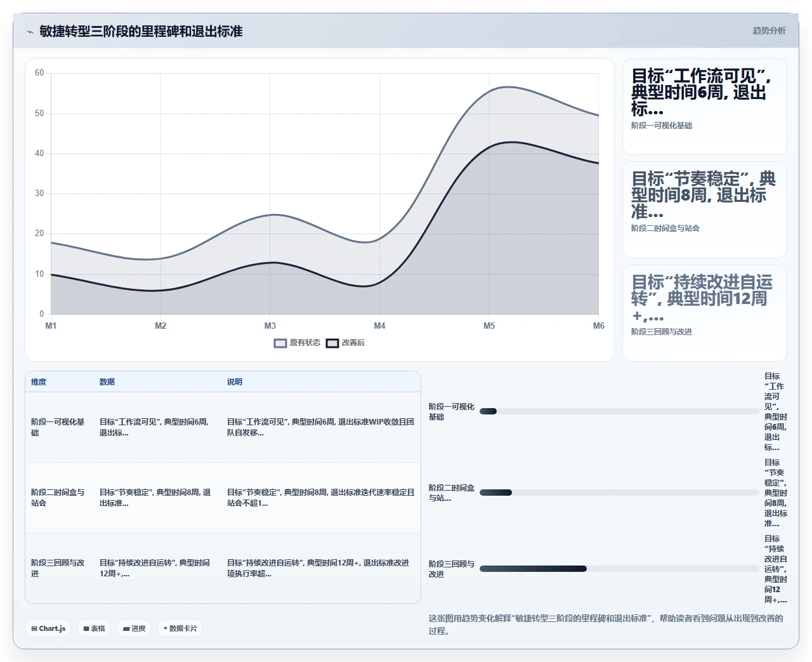The height and width of the screenshot is (662, 812).
Task: Click the 目标“工作流可见” data cell in table
Action: click(x=158, y=427)
